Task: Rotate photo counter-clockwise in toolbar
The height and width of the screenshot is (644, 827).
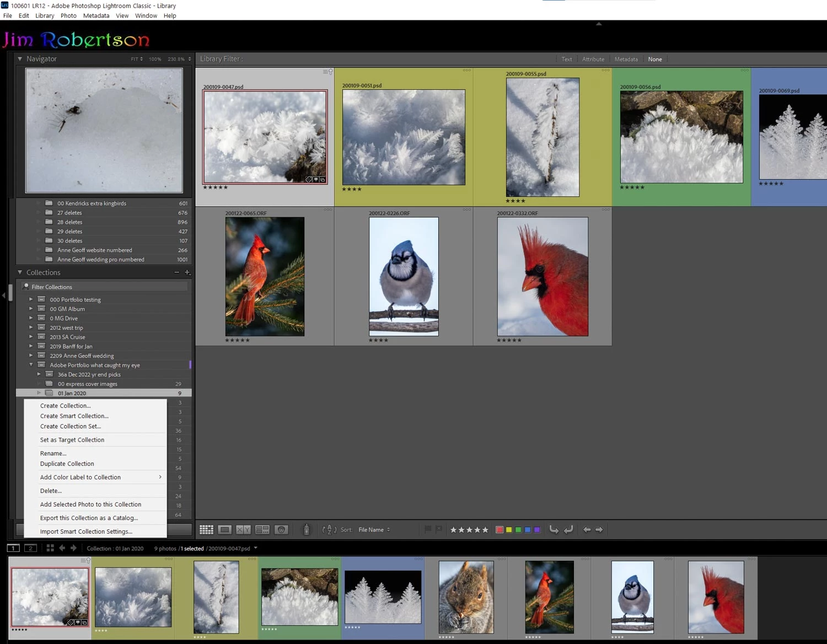Action: pyautogui.click(x=554, y=530)
